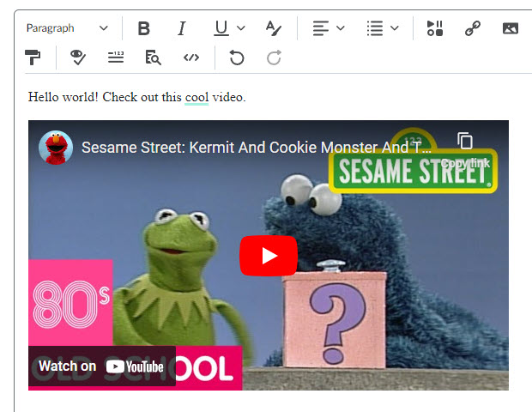Click the insert image icon
Viewport: 532px width, 412px height.
pyautogui.click(x=511, y=28)
